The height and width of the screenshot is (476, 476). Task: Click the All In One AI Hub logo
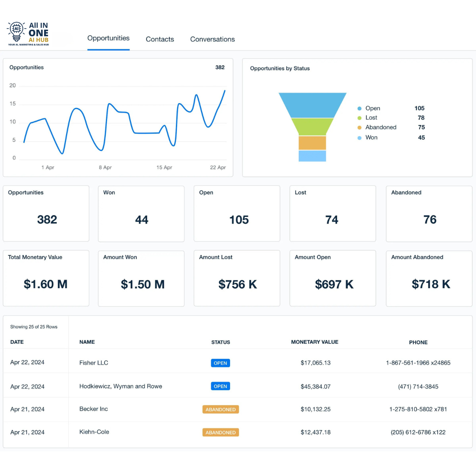point(28,33)
